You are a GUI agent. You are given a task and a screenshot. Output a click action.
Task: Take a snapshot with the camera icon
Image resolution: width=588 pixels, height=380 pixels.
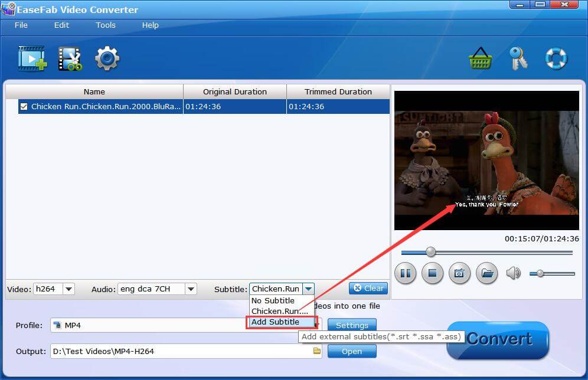[459, 273]
